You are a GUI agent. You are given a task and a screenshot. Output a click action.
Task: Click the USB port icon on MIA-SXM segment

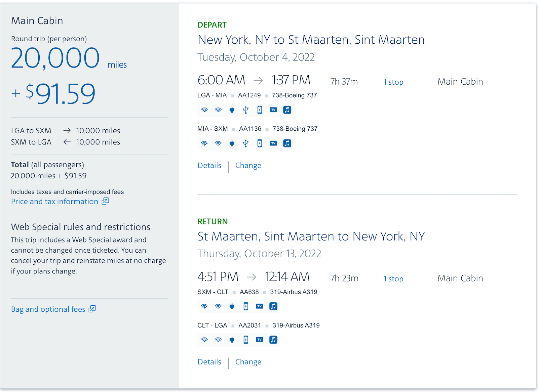[x=246, y=143]
